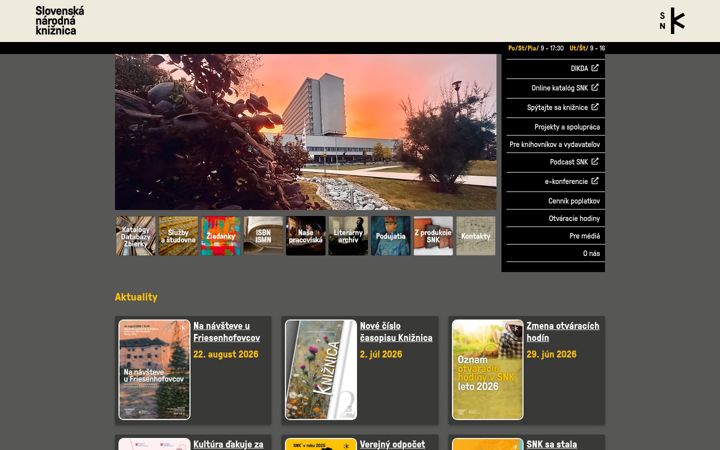This screenshot has height=450, width=720.
Task: Open the Podujatia tile
Action: click(x=391, y=236)
